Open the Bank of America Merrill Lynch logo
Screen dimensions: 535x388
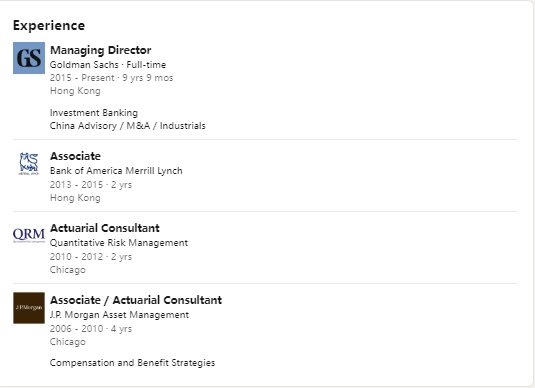(x=29, y=164)
